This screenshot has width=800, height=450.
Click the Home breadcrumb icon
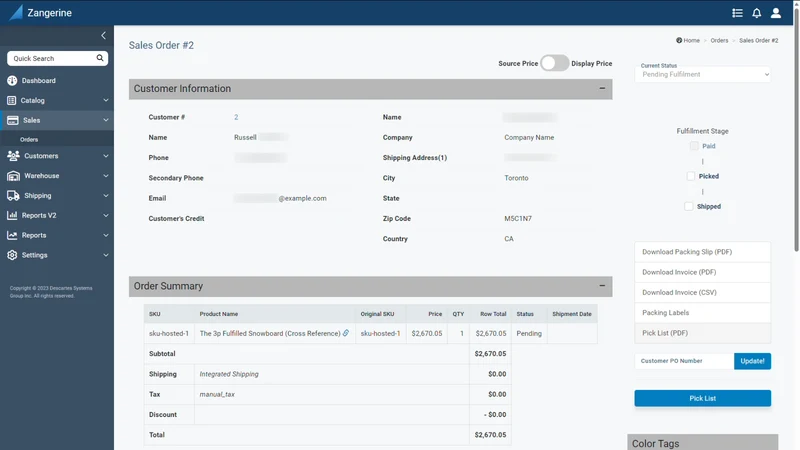(679, 40)
